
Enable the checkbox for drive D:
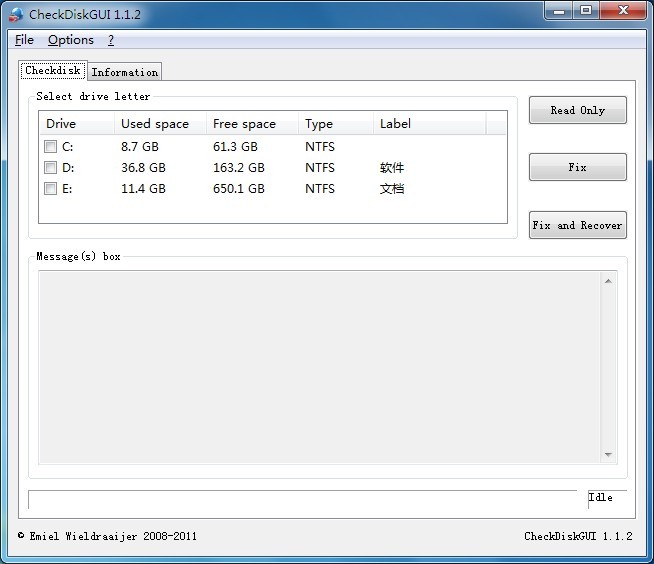(51, 168)
